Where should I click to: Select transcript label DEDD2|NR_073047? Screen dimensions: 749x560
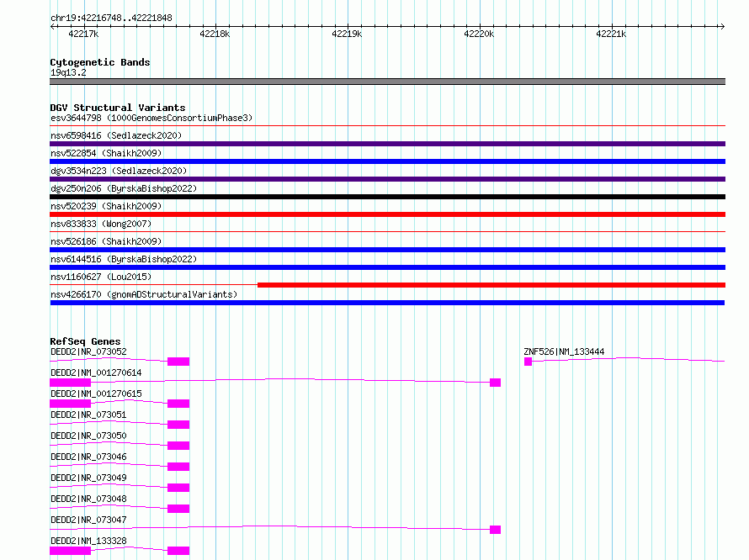click(88, 520)
